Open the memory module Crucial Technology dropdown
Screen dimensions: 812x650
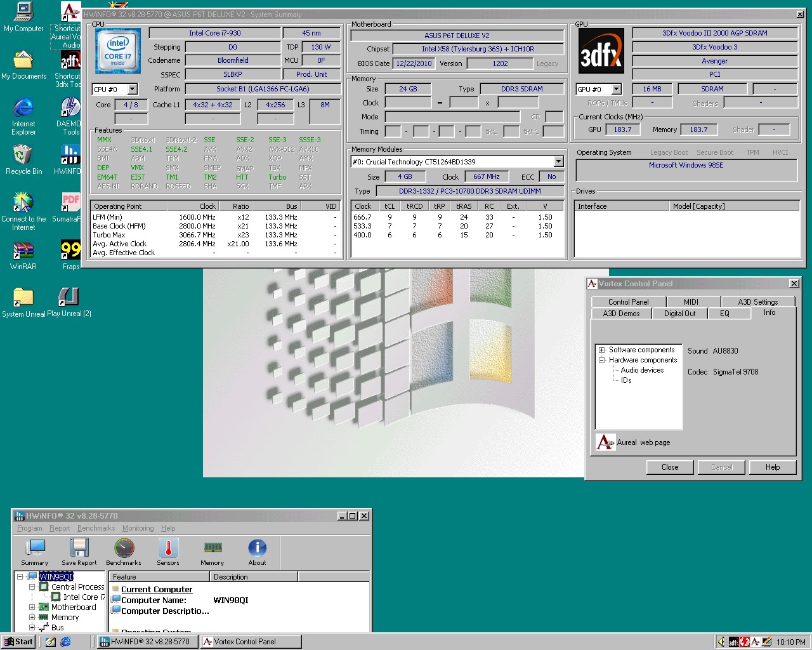click(558, 162)
